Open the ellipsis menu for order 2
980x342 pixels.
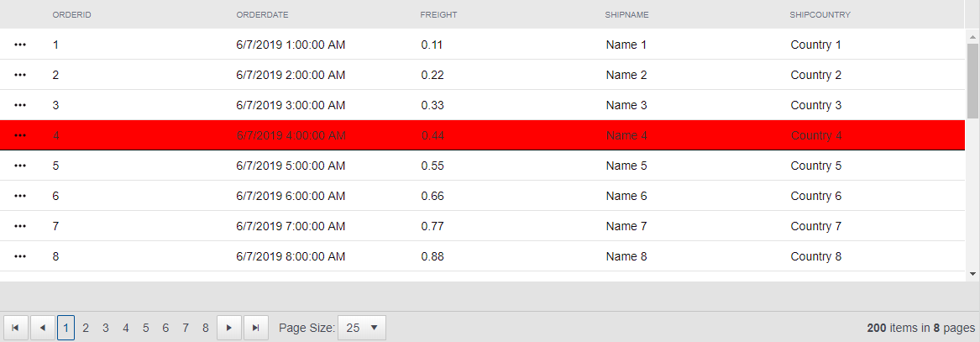20,75
